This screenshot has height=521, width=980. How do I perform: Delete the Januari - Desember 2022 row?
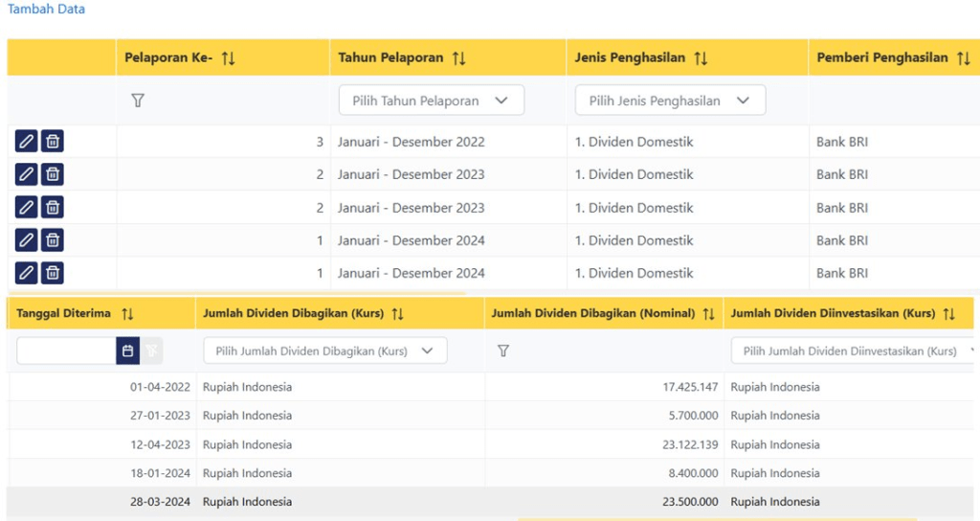(x=53, y=142)
